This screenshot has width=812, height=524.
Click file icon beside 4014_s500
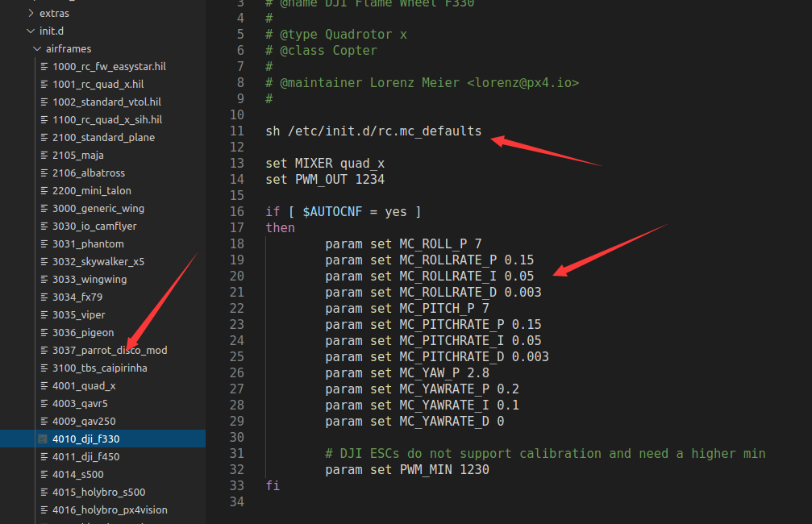pyautogui.click(x=44, y=474)
